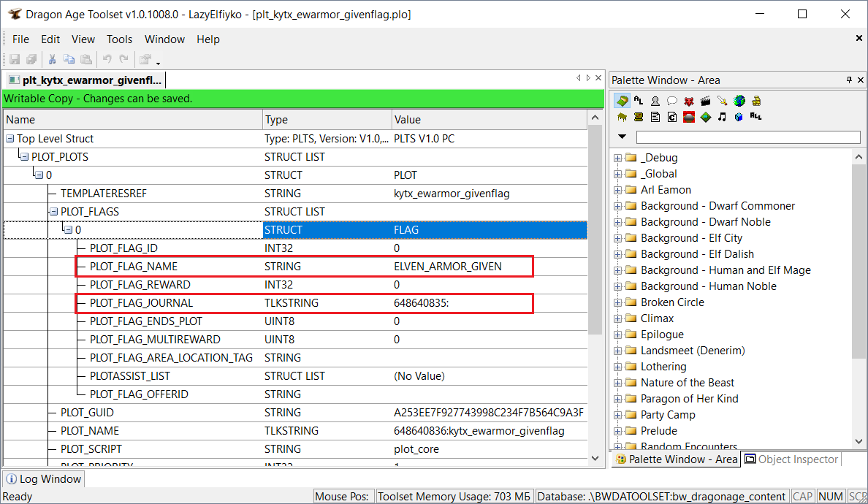Select the Area palette icon
The width and height of the screenshot is (868, 504).
pyautogui.click(x=623, y=101)
